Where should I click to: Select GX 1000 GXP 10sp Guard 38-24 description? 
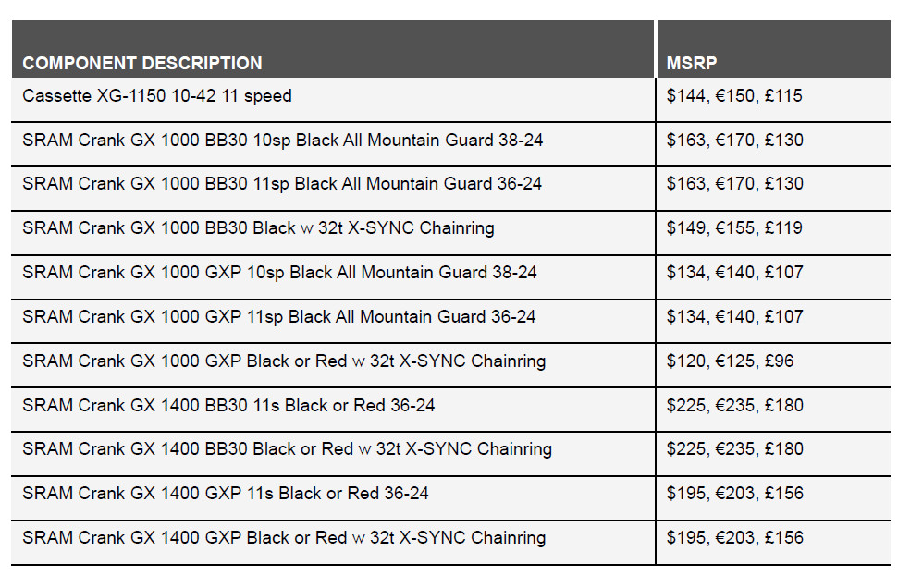(279, 273)
